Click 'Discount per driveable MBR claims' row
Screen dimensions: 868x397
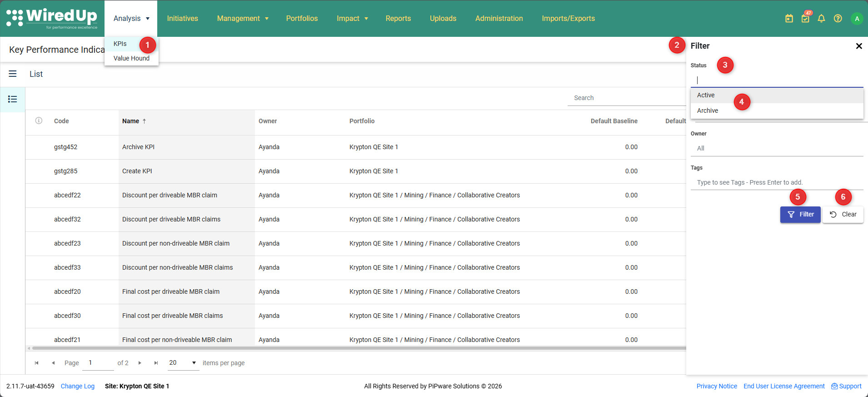coord(171,219)
